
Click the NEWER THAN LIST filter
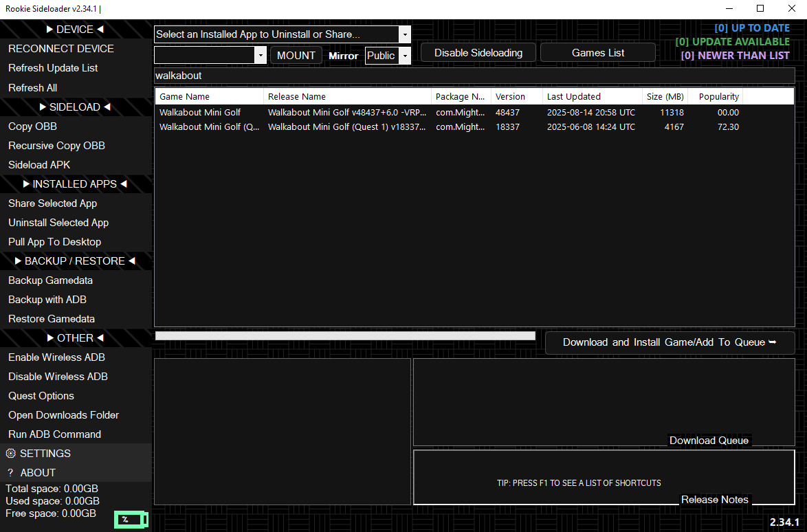tap(735, 56)
